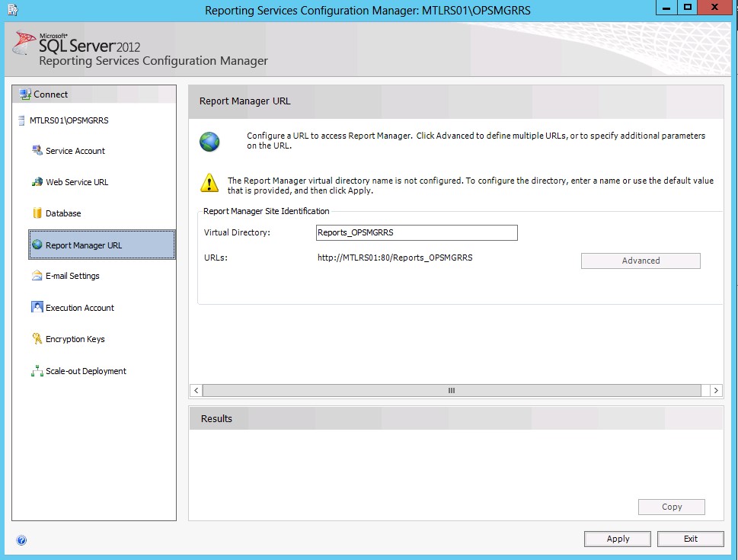738x560 pixels.
Task: Click the large globe icon in the content pane
Action: pos(209,141)
